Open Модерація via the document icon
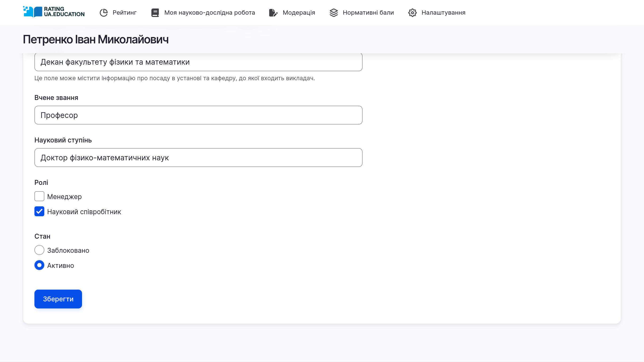The image size is (644, 362). click(273, 12)
